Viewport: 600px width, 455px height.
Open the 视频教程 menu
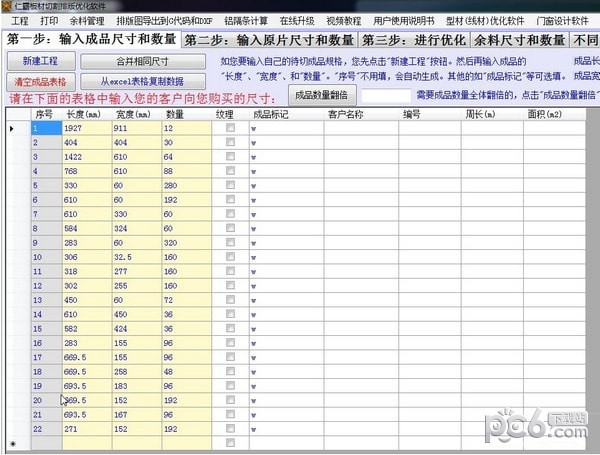[343, 21]
